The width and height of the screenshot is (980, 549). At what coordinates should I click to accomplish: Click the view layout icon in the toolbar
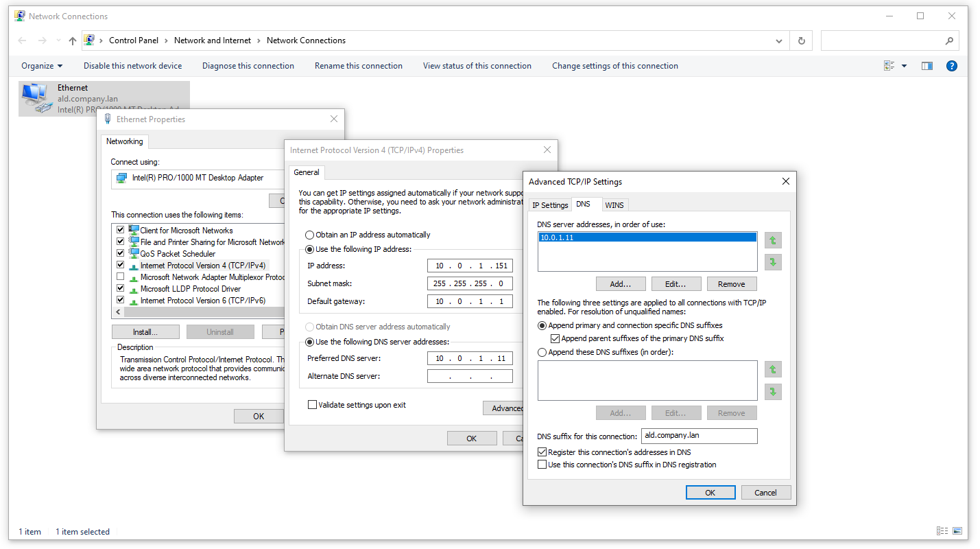point(889,66)
